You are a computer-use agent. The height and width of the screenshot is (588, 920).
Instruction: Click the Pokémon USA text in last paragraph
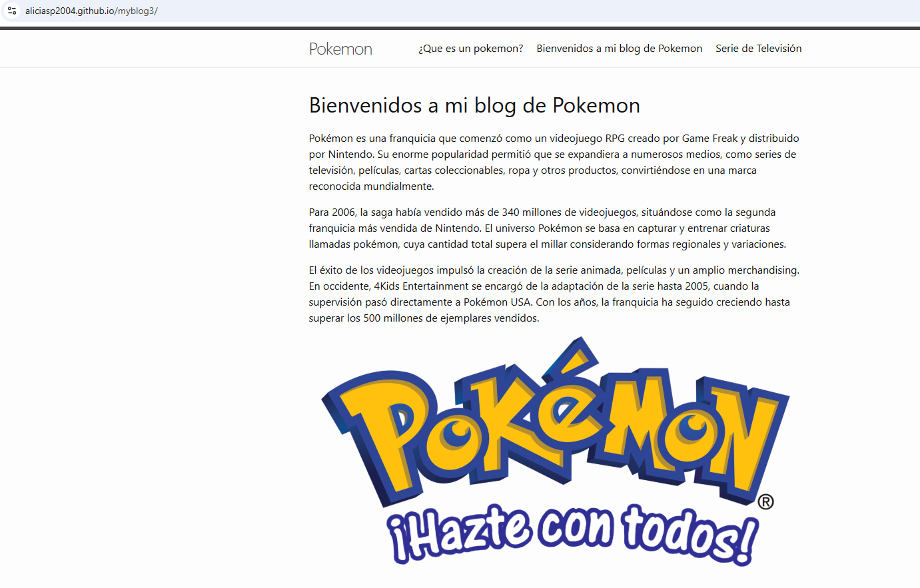497,302
